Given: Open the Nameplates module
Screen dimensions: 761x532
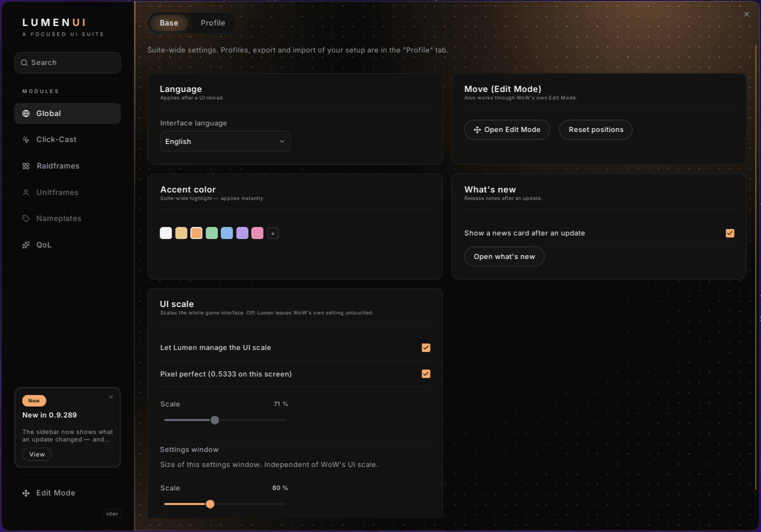Looking at the screenshot, I should 67,218.
